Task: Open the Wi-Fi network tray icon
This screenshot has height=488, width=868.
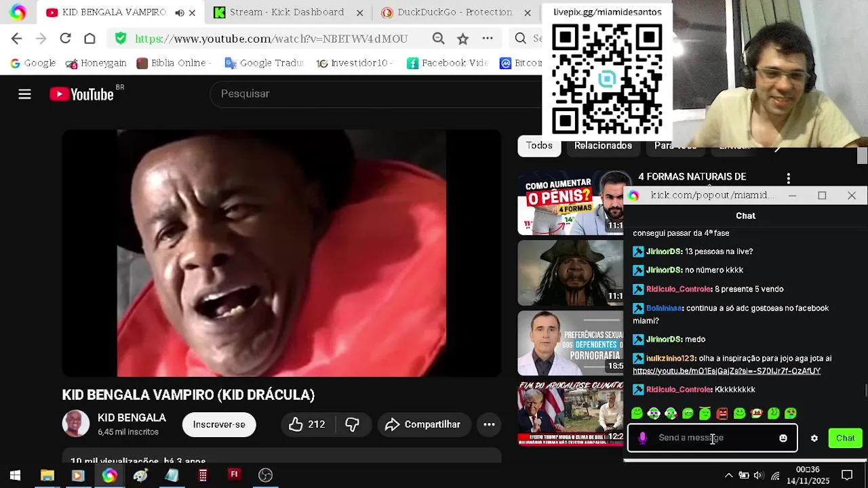Action: point(775,475)
